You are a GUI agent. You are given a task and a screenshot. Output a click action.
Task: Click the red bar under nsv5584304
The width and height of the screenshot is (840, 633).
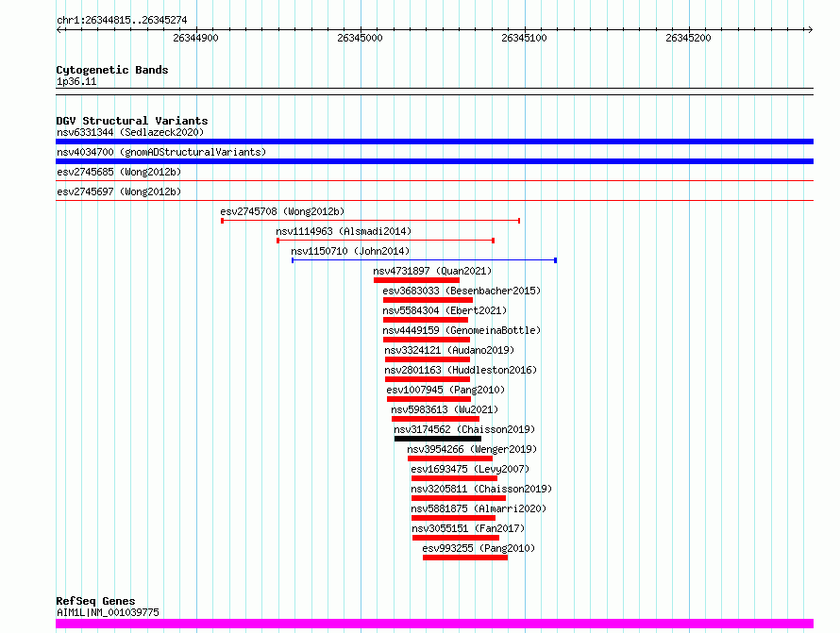tap(426, 320)
